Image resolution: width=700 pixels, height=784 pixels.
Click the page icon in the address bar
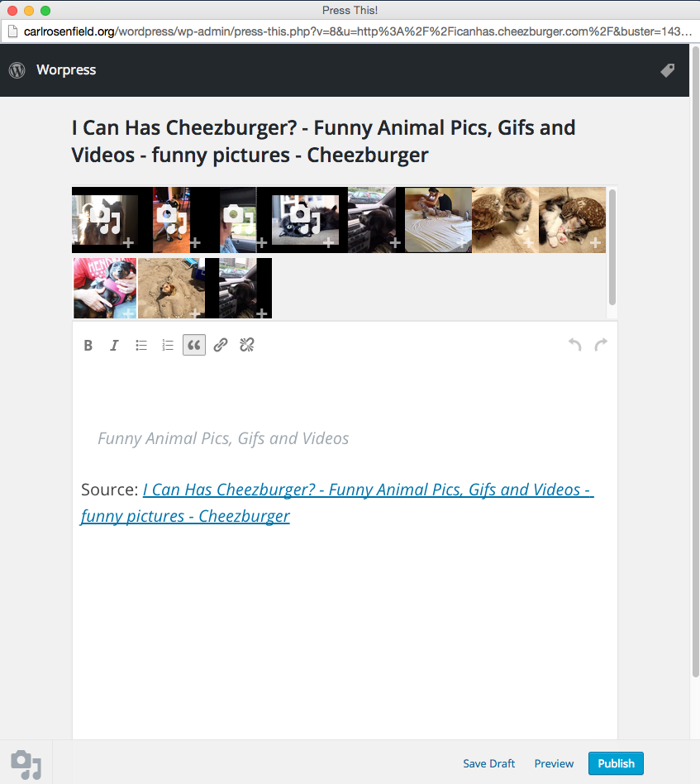(12, 31)
